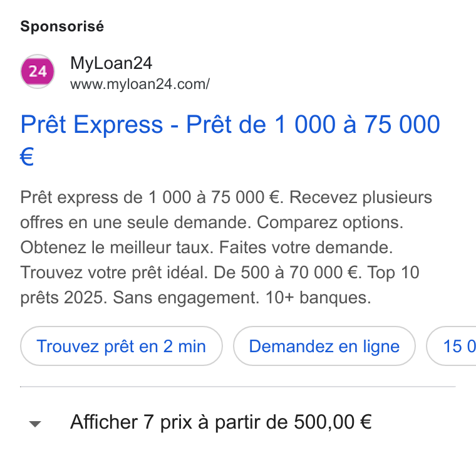Click the partially visible "15 0" chip

pos(452,346)
